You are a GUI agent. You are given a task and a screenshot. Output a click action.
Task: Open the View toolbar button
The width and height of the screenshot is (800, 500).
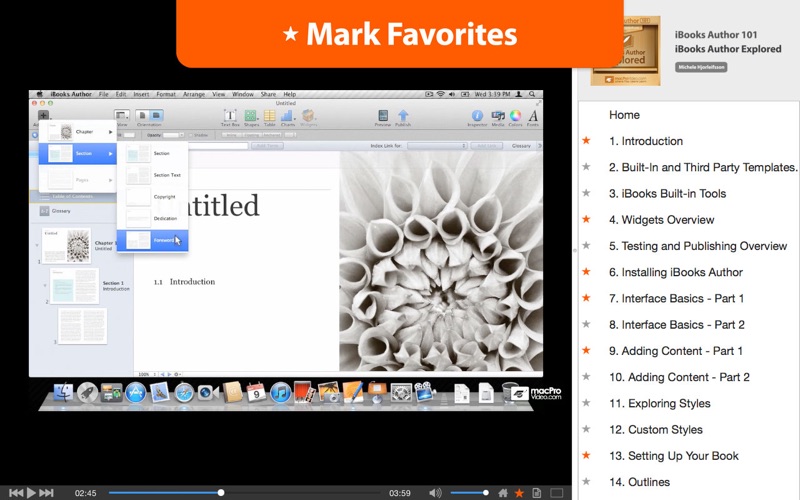(x=121, y=116)
